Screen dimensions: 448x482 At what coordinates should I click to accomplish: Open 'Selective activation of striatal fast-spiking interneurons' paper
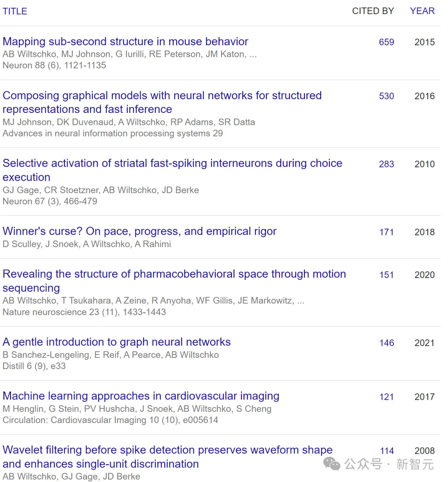pyautogui.click(x=172, y=163)
